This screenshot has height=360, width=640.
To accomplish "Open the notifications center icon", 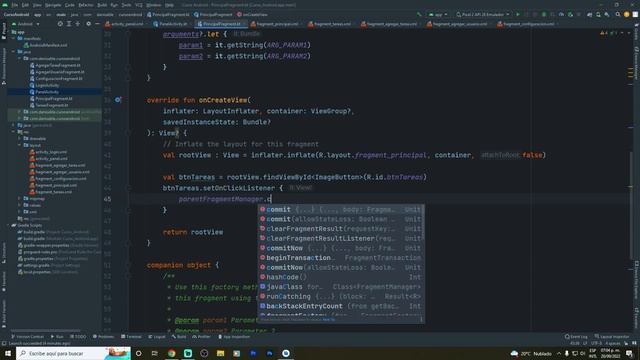I will pyautogui.click(x=629, y=353).
